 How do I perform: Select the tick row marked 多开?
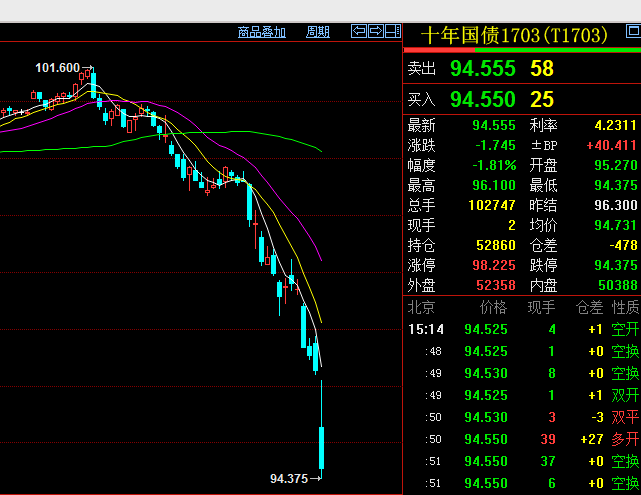tap(522, 439)
